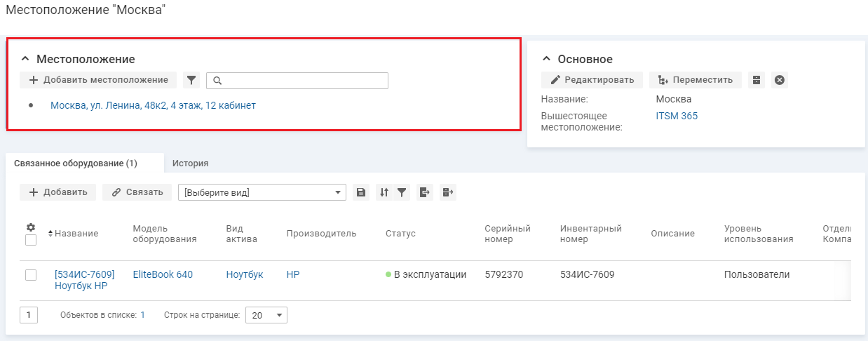868x341 pixels.
Task: Click the Редактировать button
Action: tap(592, 80)
